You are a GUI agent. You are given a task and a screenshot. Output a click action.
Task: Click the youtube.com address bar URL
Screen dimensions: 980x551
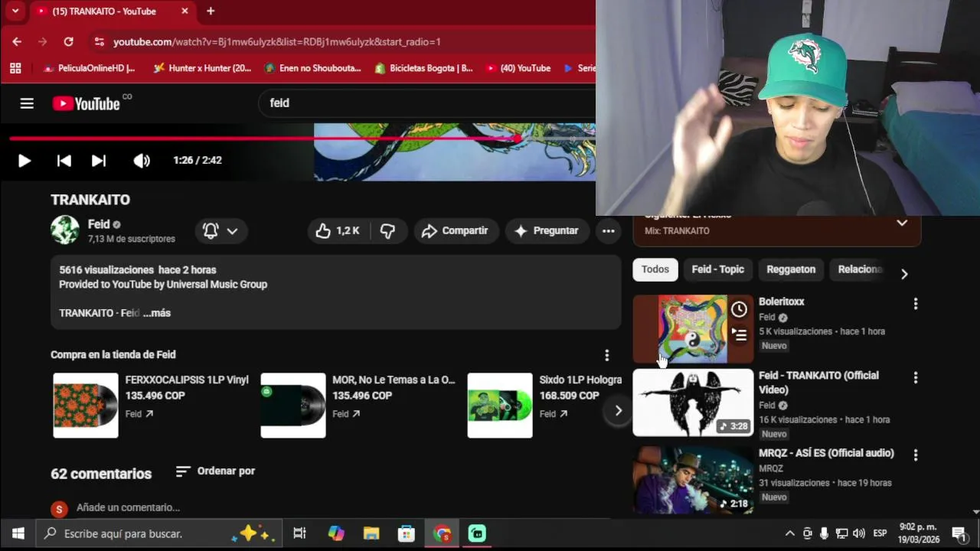point(277,42)
